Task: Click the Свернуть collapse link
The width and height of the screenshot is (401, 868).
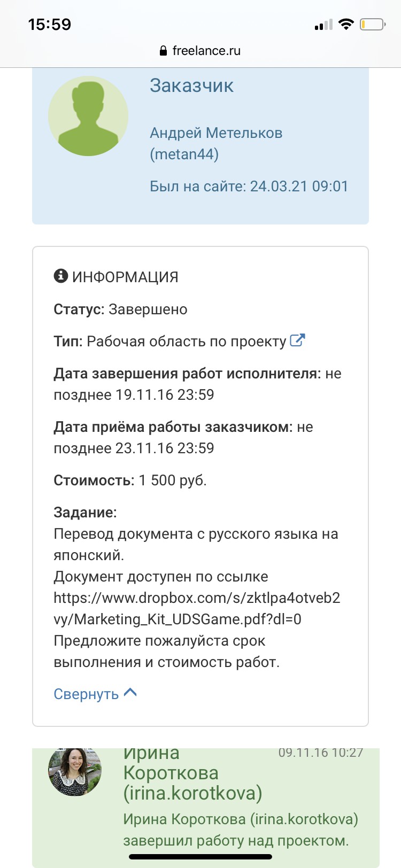Action: pyautogui.click(x=86, y=694)
